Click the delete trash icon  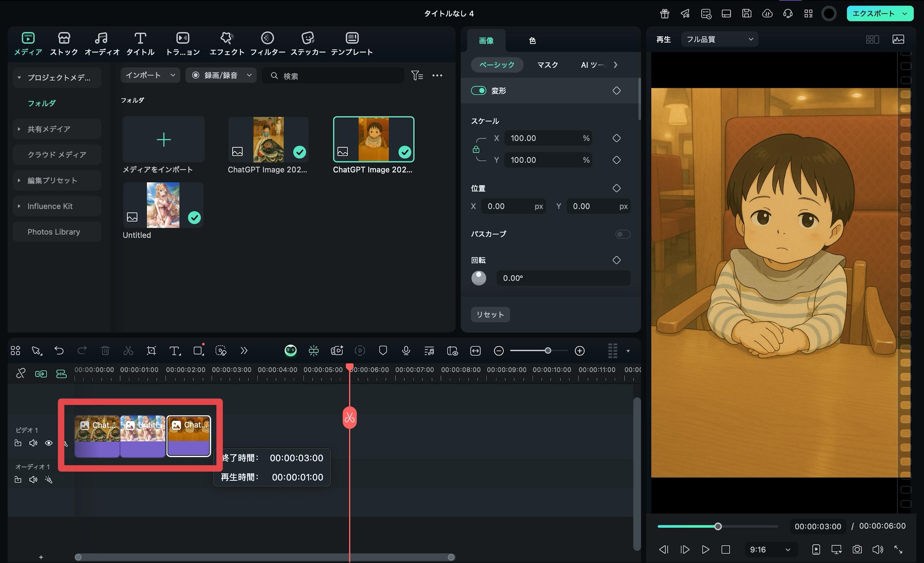(x=105, y=351)
